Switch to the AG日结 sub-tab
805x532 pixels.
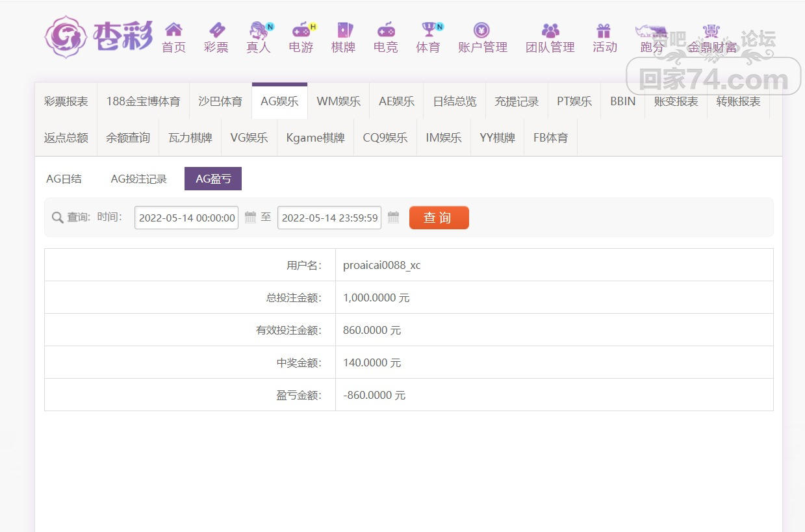(x=64, y=179)
